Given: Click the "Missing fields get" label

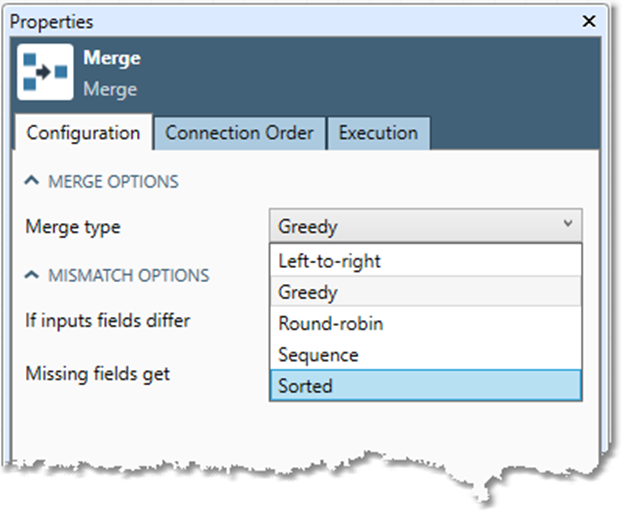Looking at the screenshot, I should click(x=97, y=374).
